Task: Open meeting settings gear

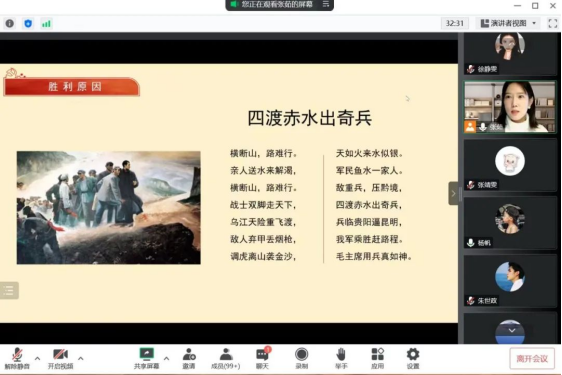Action: (413, 358)
